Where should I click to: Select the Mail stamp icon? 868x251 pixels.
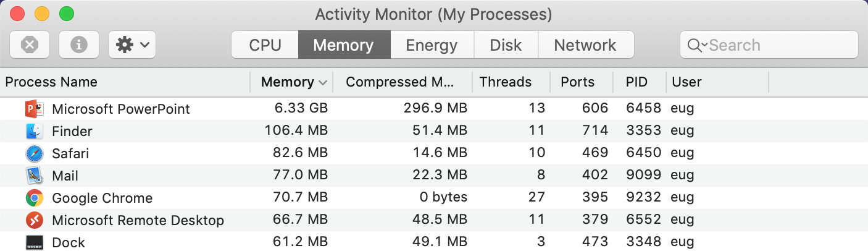pos(34,176)
